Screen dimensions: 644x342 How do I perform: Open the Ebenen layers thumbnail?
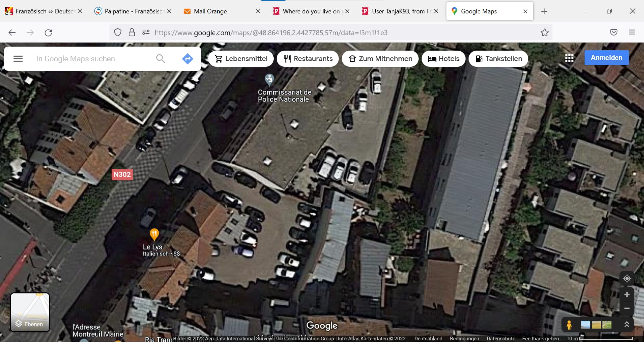pyautogui.click(x=30, y=312)
